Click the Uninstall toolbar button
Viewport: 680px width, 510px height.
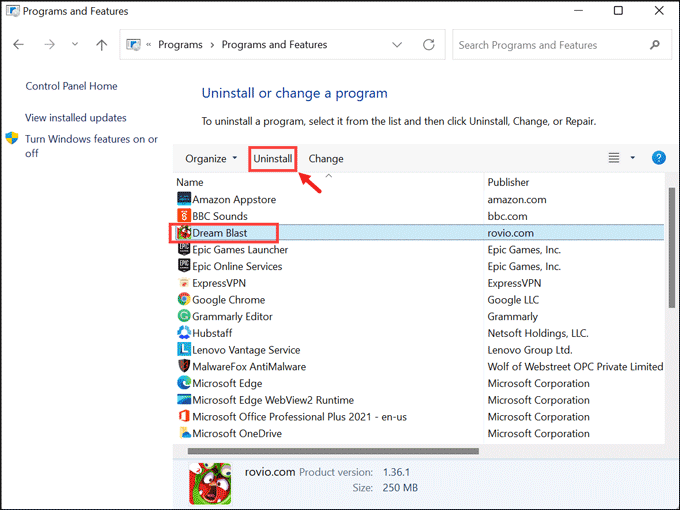tap(273, 158)
